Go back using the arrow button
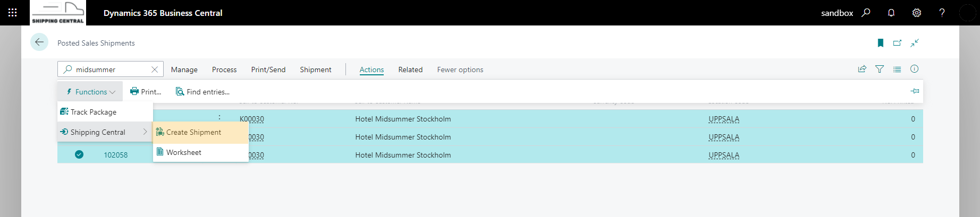 pos(39,42)
